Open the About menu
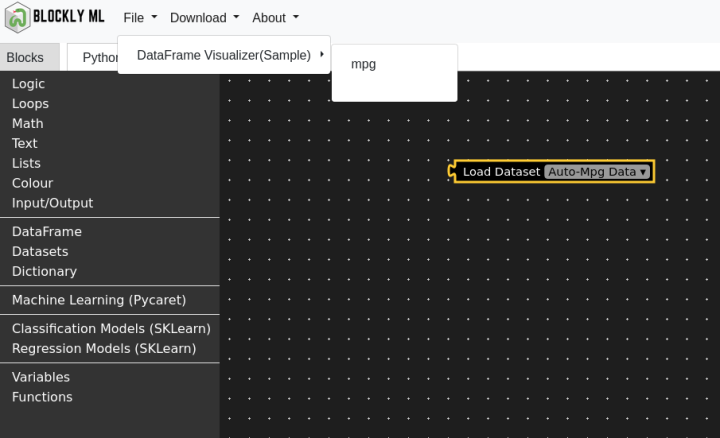 coord(275,17)
